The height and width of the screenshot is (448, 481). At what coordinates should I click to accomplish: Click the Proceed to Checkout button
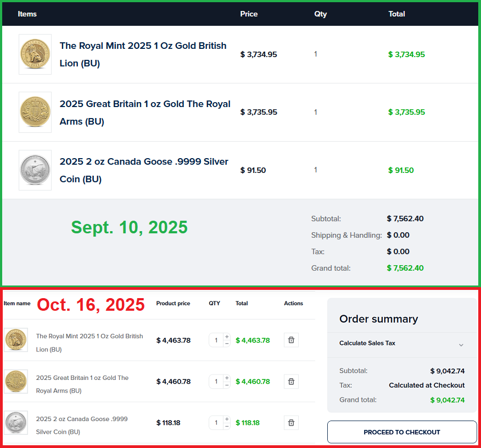click(x=402, y=432)
